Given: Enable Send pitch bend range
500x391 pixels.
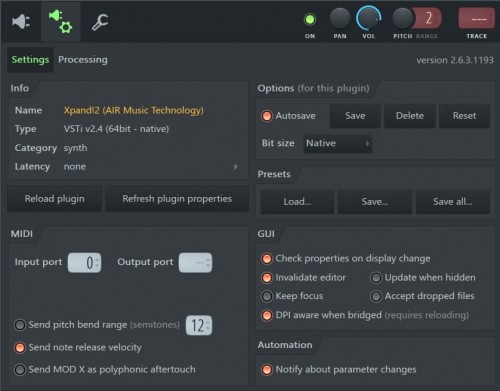Looking at the screenshot, I should coord(20,325).
